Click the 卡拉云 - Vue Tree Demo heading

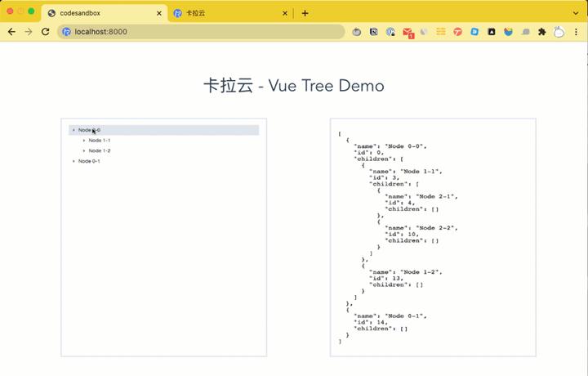click(x=294, y=86)
